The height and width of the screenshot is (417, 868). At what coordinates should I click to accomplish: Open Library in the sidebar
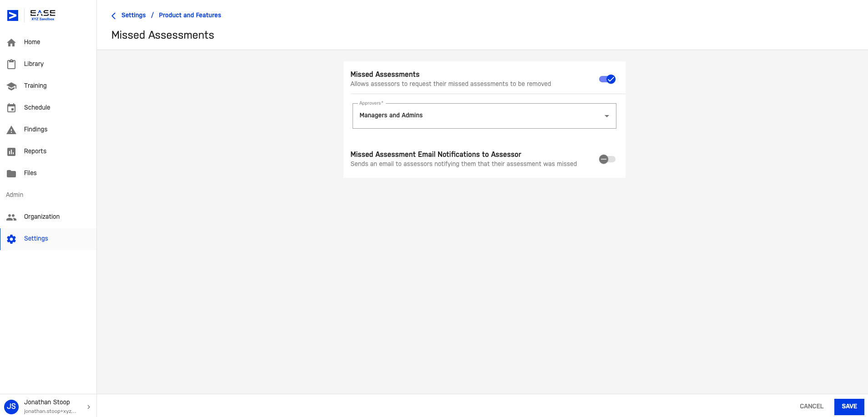click(48, 64)
